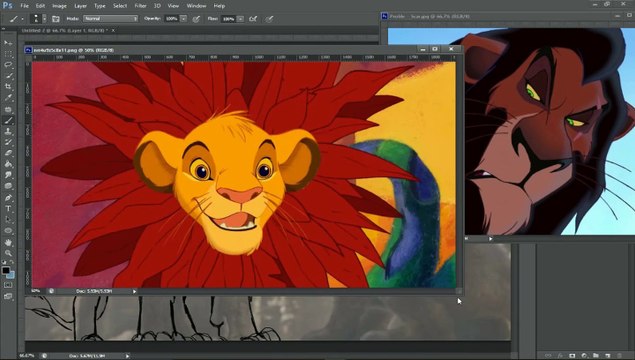635x360 pixels.
Task: Click the foreground black color swatch
Action: [x=6, y=270]
